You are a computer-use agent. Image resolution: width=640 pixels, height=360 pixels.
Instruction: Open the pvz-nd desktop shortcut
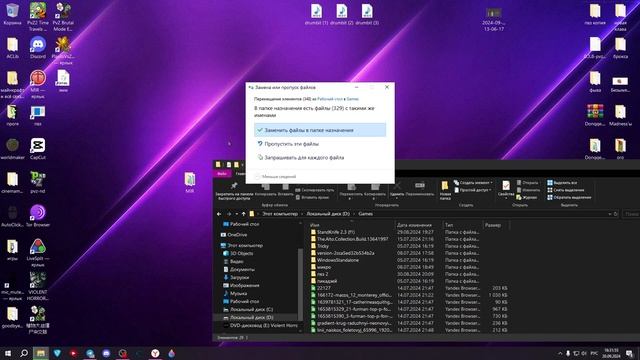click(x=38, y=182)
